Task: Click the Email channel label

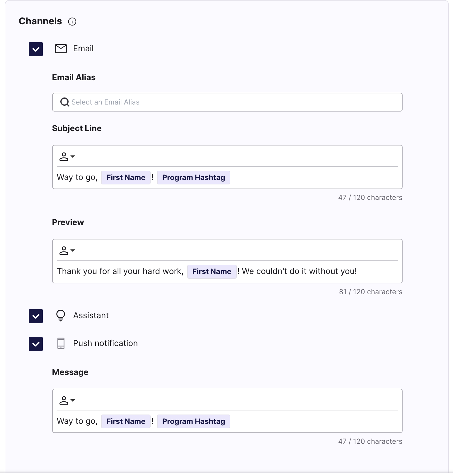Action: [83, 49]
